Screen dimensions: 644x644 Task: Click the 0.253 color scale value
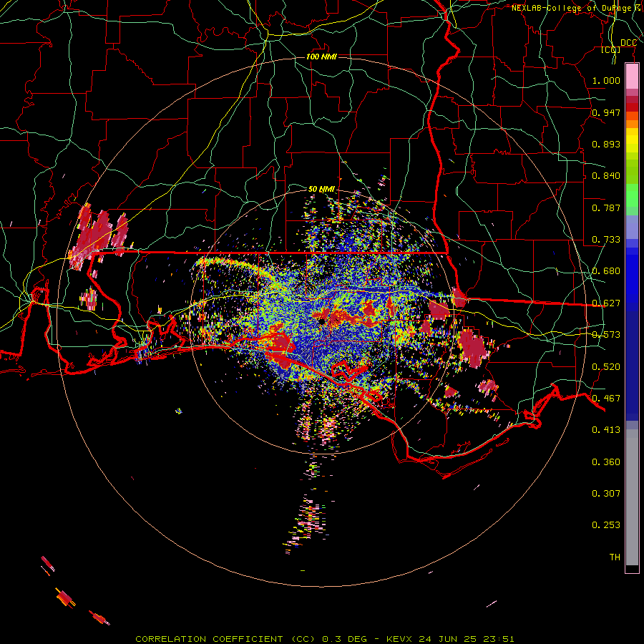click(606, 525)
